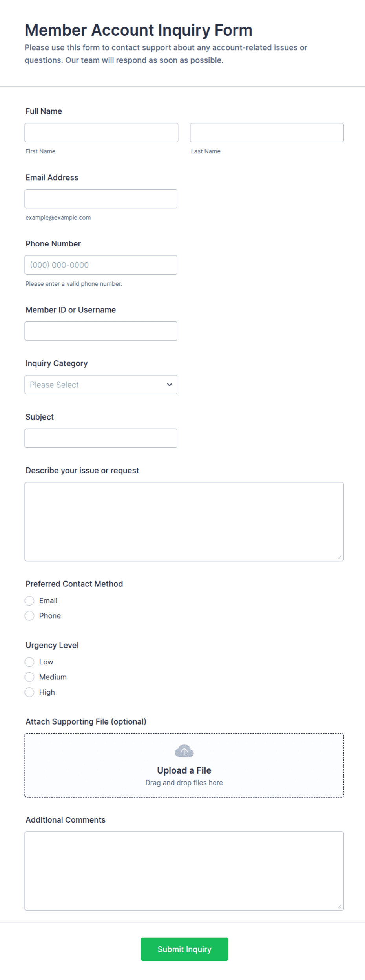Click the Email Address input field

click(101, 199)
